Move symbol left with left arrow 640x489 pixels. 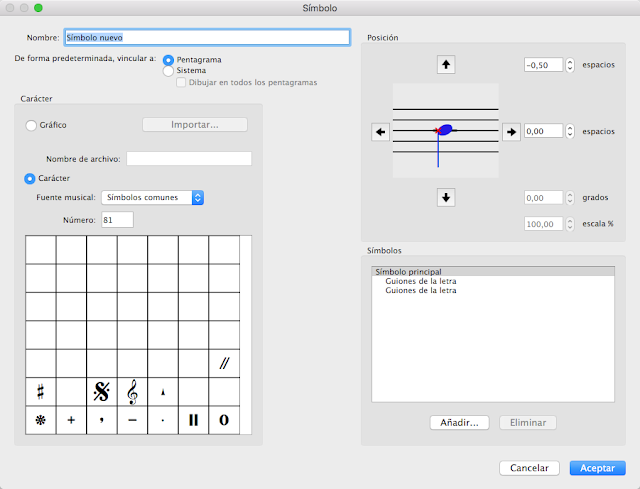click(380, 131)
